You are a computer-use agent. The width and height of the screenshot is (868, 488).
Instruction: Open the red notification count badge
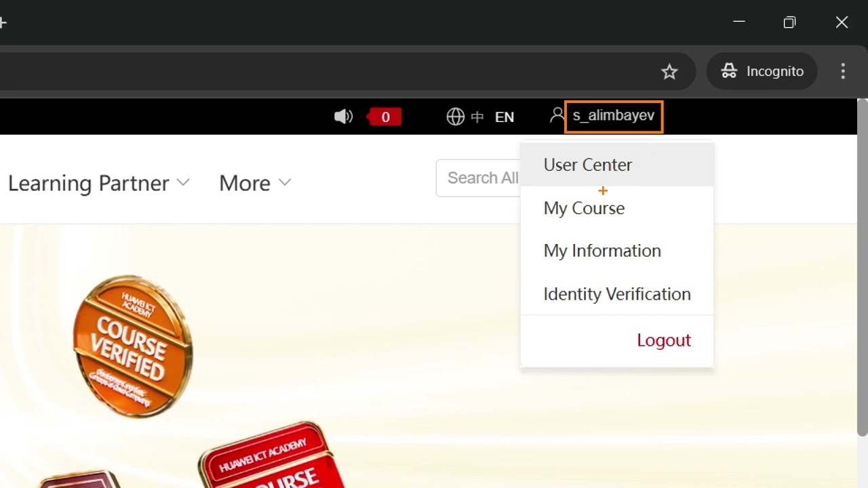pos(384,117)
